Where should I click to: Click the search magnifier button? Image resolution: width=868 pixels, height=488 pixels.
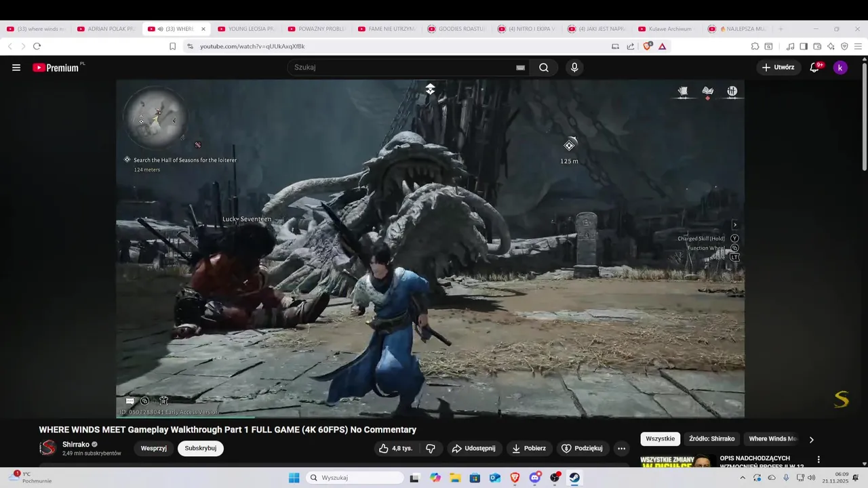click(544, 68)
